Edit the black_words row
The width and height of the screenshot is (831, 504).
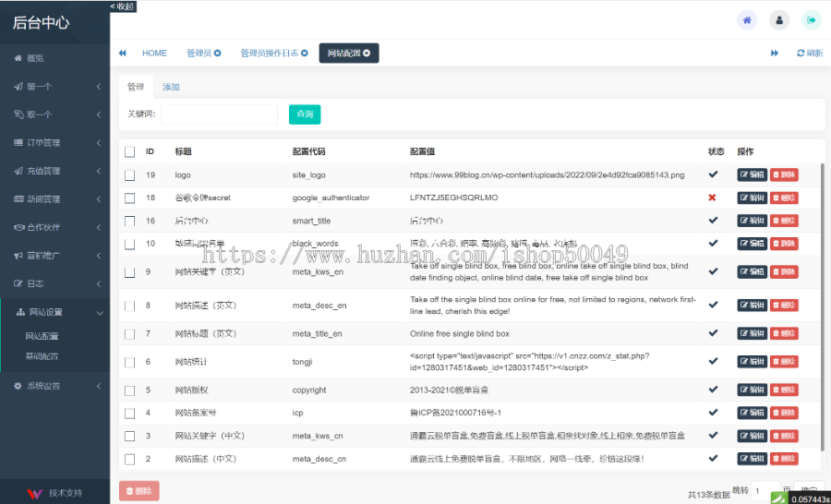[752, 244]
